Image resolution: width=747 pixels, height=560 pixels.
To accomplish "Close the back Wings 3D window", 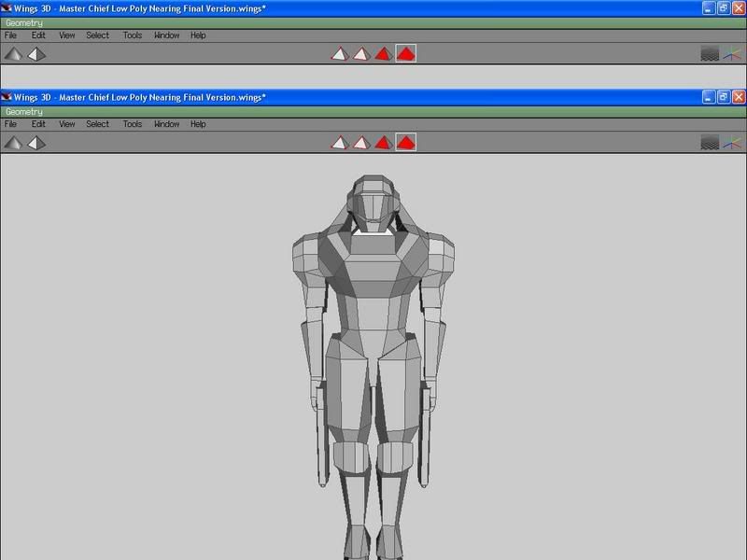I will pyautogui.click(x=739, y=8).
